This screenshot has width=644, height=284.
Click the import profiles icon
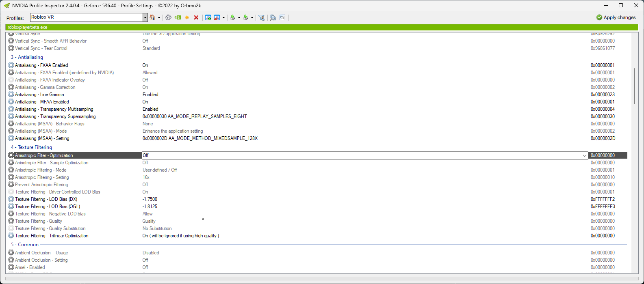pos(245,17)
